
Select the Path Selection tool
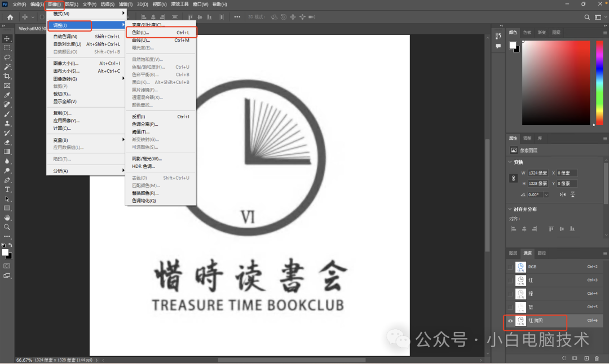point(7,199)
